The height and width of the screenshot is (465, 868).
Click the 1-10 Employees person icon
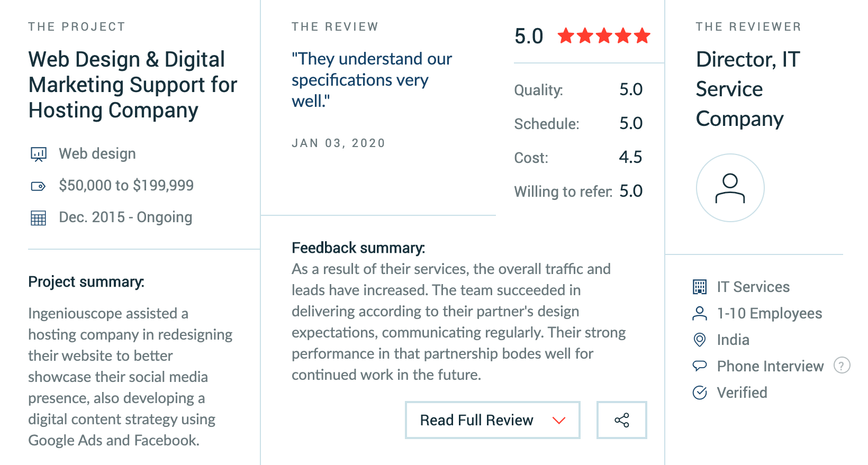pyautogui.click(x=700, y=313)
